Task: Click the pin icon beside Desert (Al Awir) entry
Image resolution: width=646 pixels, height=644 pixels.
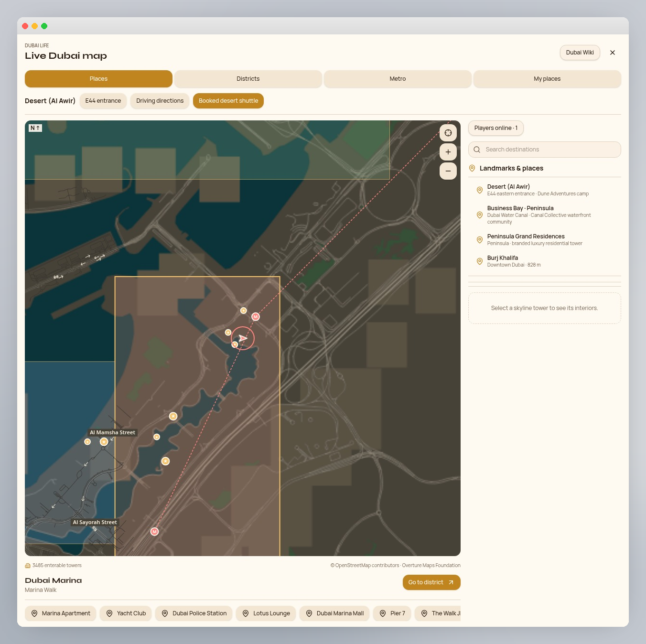Action: point(480,190)
